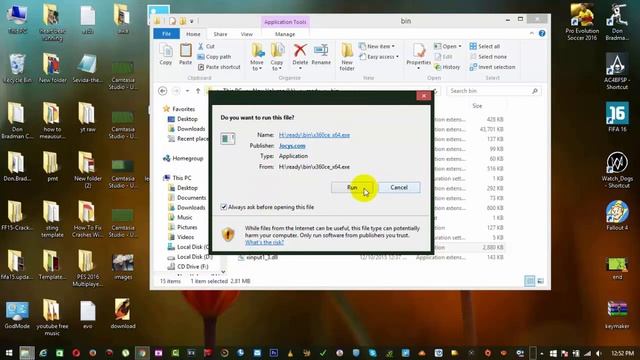640x360 pixels.
Task: Select the Watch_Dogs shortcut on desktop
Action: [x=617, y=170]
